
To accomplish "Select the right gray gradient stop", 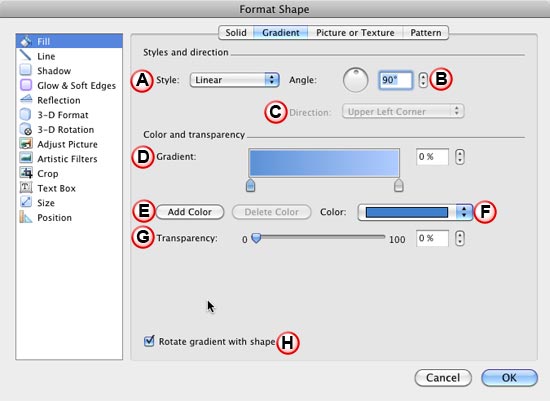I will [398, 185].
